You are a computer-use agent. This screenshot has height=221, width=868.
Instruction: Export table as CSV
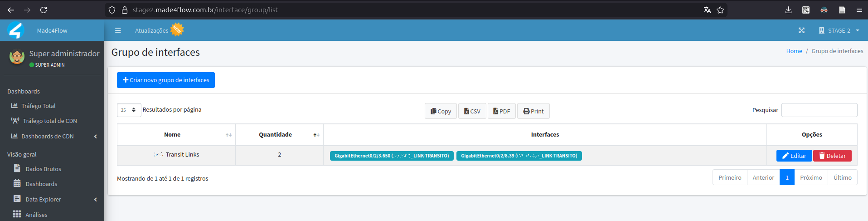(x=472, y=111)
